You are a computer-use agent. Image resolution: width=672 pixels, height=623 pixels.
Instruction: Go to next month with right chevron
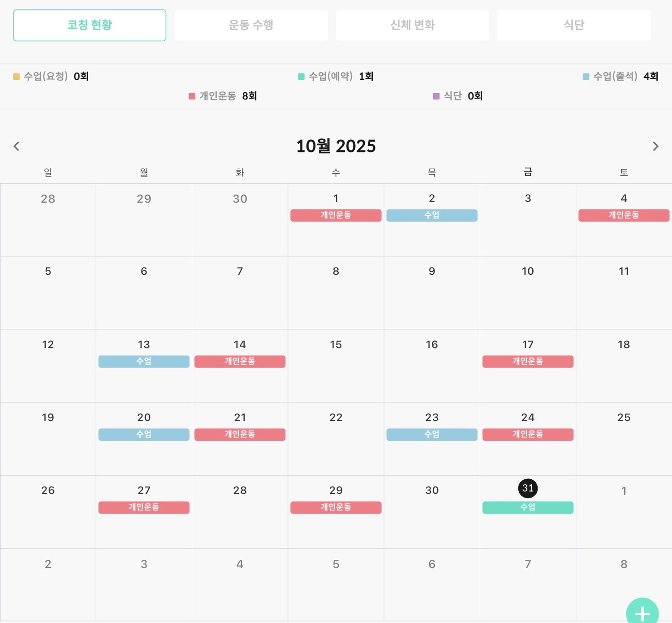tap(655, 146)
